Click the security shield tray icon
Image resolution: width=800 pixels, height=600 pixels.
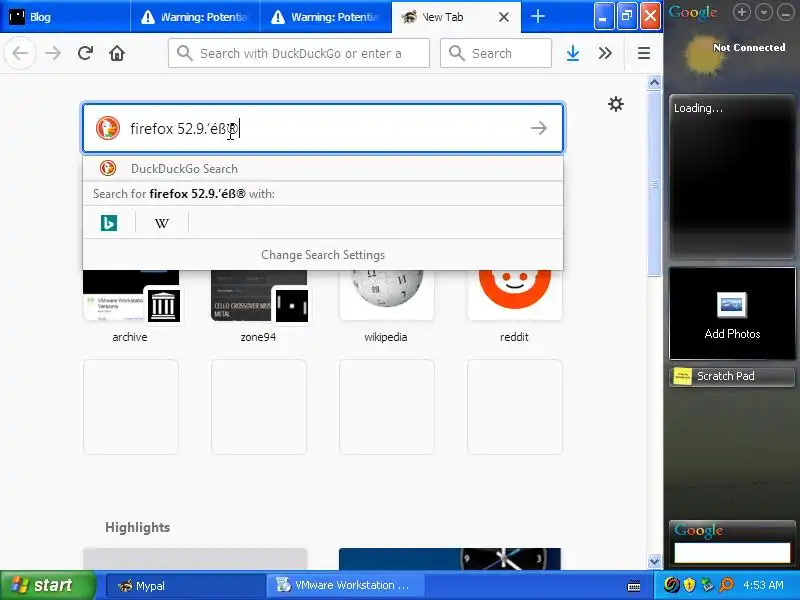click(x=689, y=585)
